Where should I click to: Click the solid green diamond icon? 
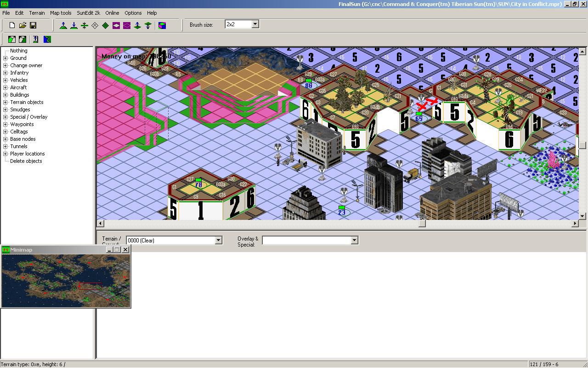(x=106, y=25)
